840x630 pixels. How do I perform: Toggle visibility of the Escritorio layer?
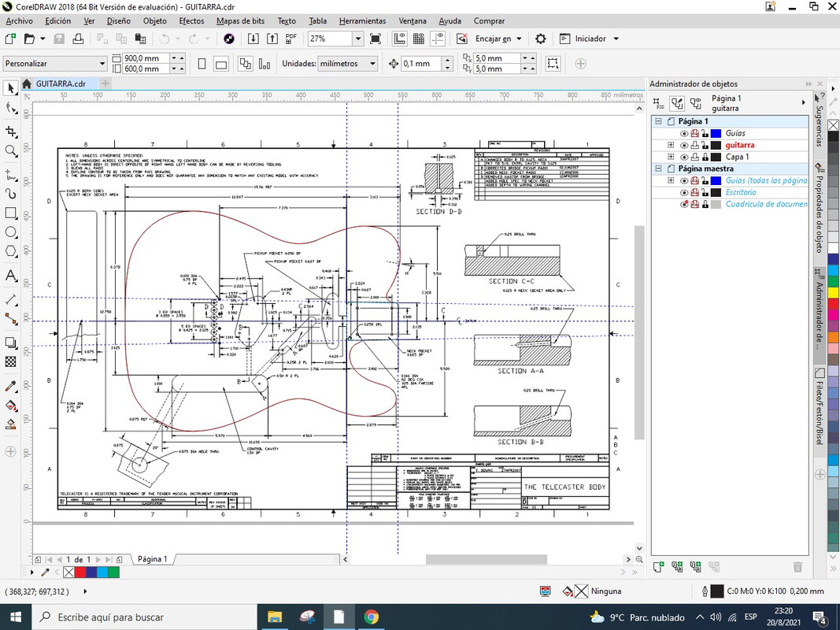click(683, 193)
